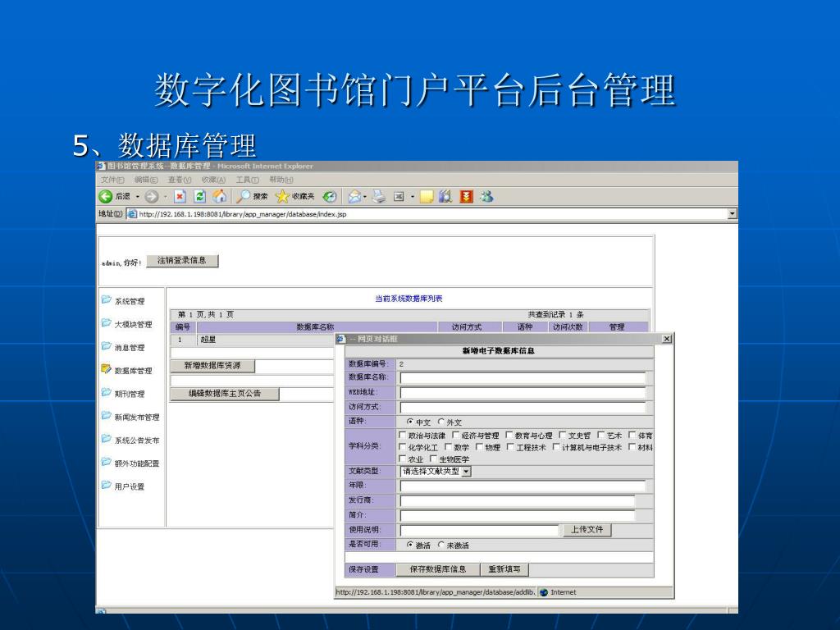Select the 中文 language radio button

point(410,422)
